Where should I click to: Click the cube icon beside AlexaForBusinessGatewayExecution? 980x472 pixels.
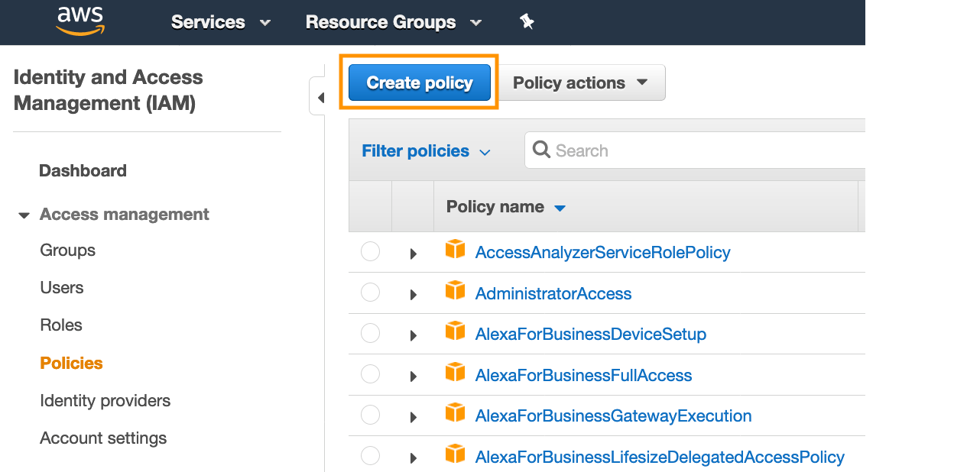click(455, 413)
